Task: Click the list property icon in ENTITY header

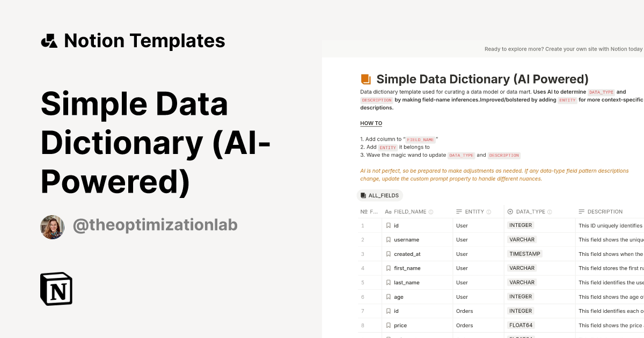Action: [x=459, y=211]
